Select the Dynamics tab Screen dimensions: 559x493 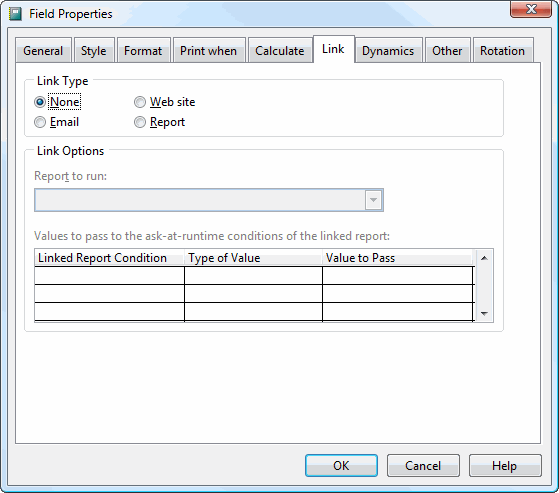pyautogui.click(x=388, y=51)
